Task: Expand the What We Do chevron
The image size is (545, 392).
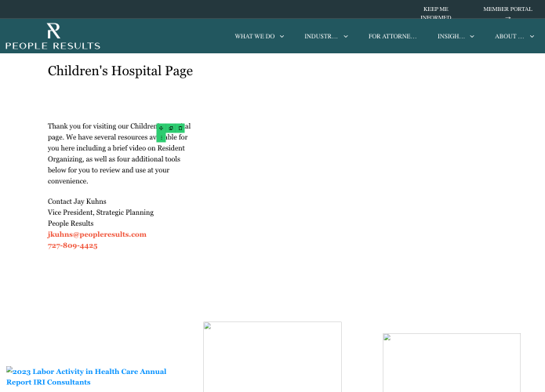Action: pos(282,36)
